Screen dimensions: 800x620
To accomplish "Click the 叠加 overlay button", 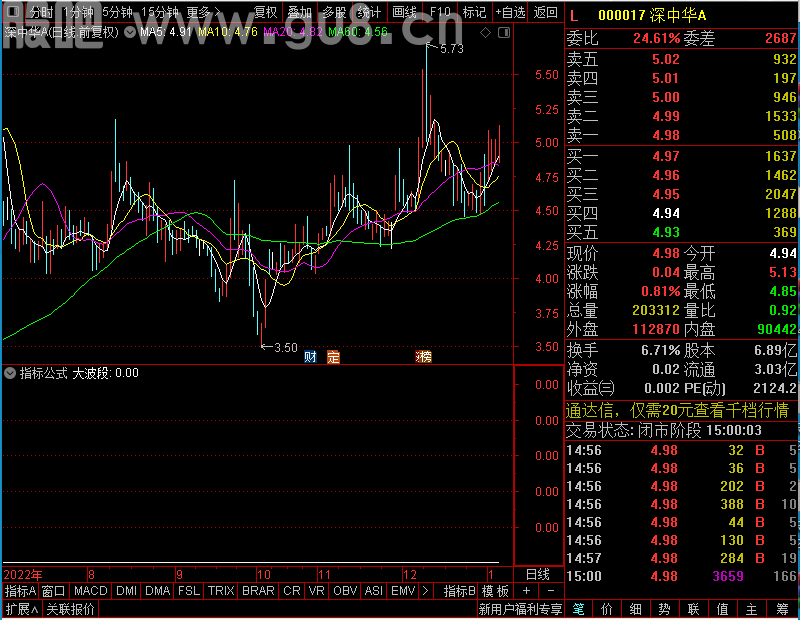I will tap(299, 12).
